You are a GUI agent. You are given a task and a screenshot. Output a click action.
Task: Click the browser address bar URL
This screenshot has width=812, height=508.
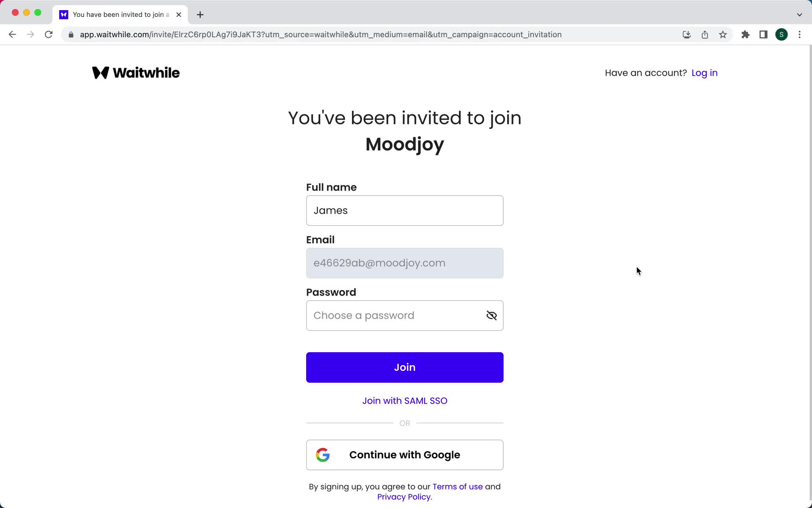coord(320,35)
